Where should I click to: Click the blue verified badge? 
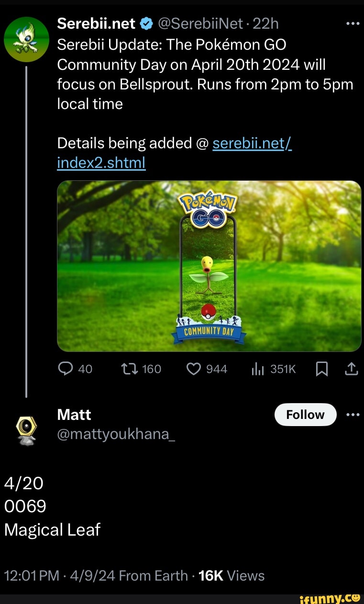[x=147, y=23]
